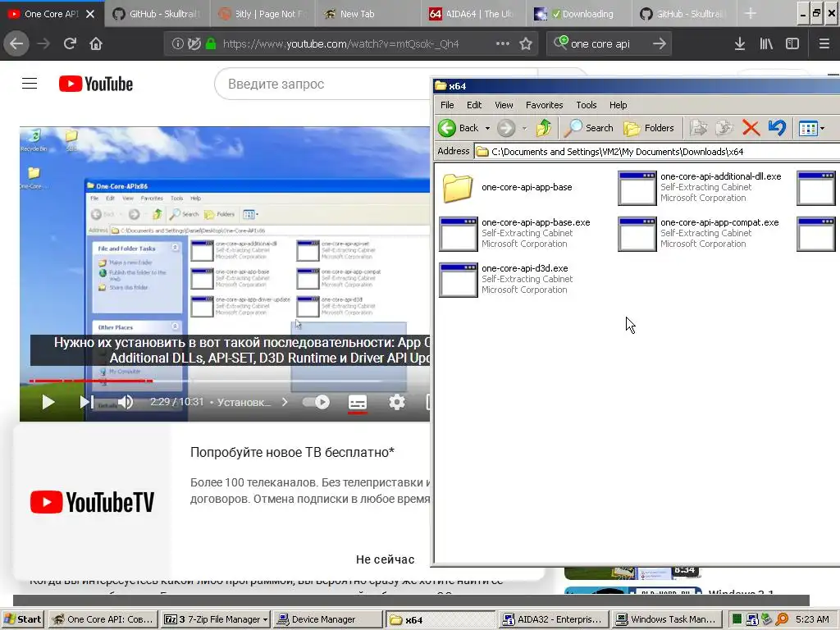
Task: Select one-core-api-d3d.exe file
Action: [x=506, y=279]
